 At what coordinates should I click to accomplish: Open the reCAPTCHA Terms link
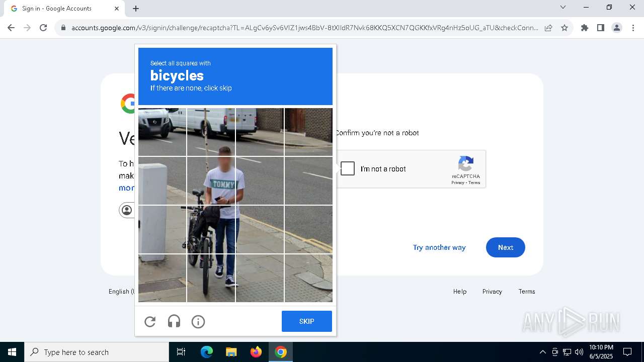[x=474, y=183]
